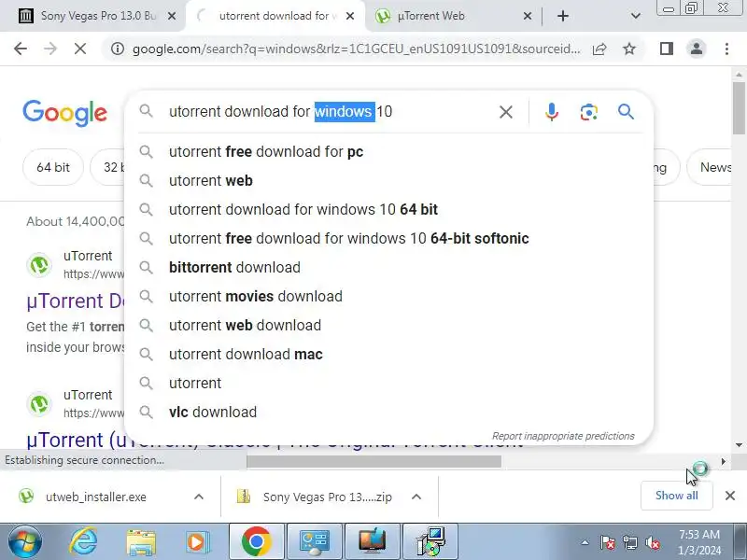The image size is (747, 560).
Task: Go forward with the arrow button
Action: coord(50,49)
